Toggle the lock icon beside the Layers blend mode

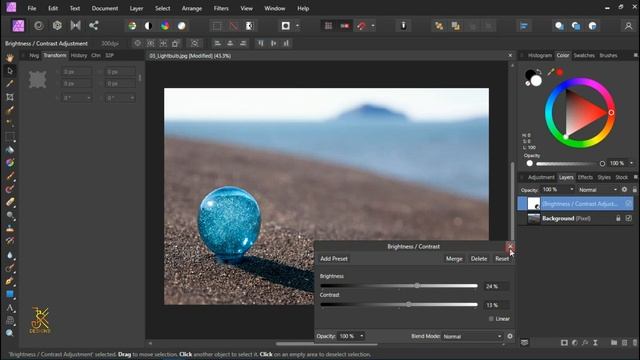point(635,190)
